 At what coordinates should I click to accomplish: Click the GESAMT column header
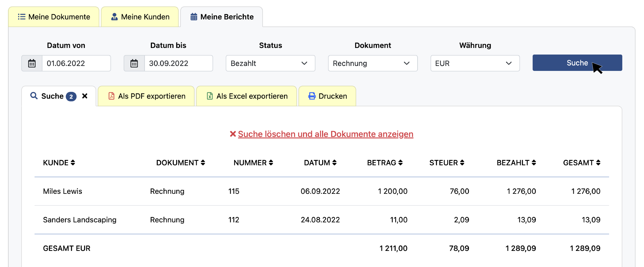pyautogui.click(x=582, y=163)
